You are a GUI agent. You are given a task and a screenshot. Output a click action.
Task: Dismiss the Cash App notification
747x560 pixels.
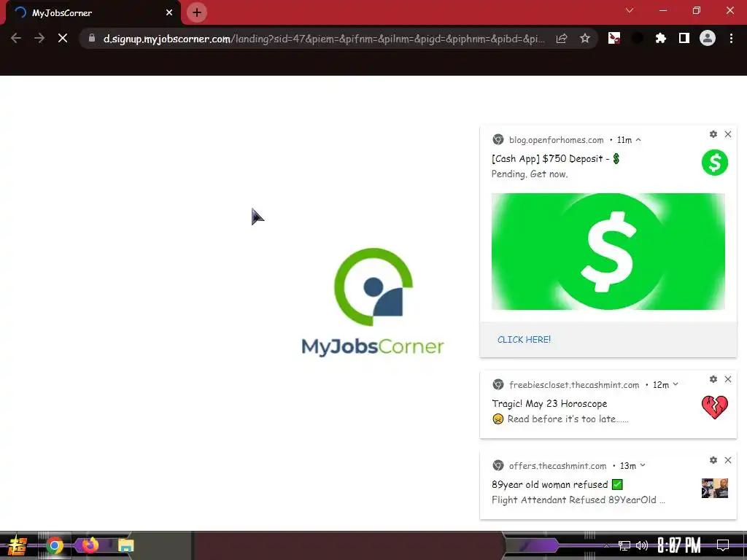pos(728,134)
